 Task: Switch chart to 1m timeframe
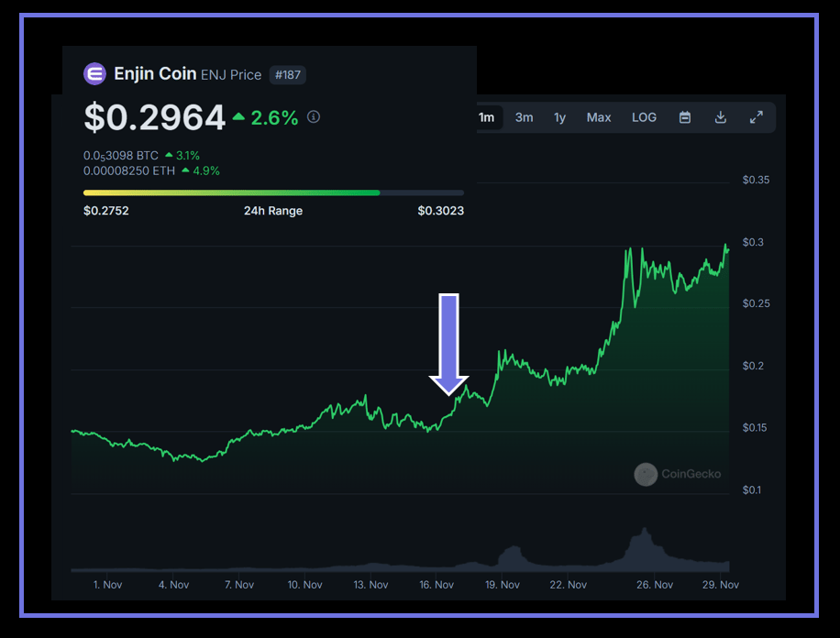pos(488,117)
